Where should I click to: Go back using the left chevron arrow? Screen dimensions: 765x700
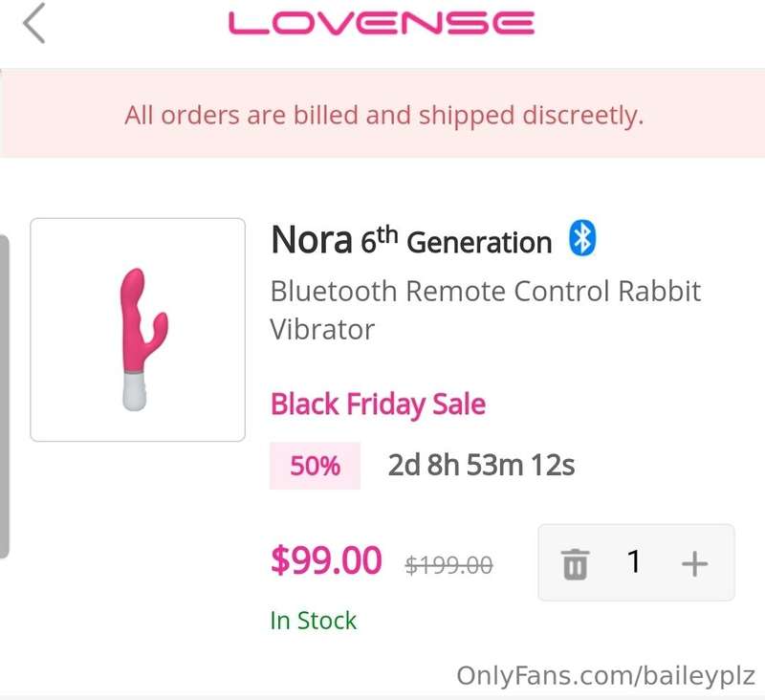(x=34, y=23)
